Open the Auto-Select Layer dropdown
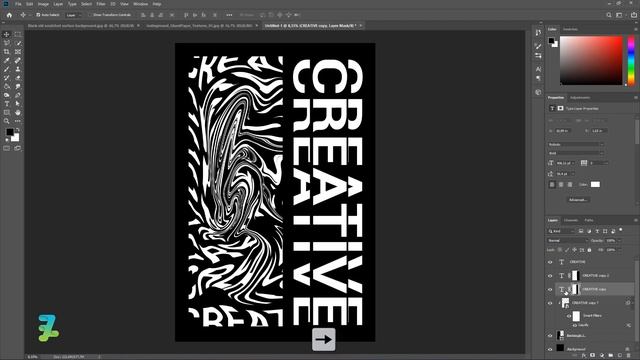The height and width of the screenshot is (360, 640). pyautogui.click(x=73, y=15)
